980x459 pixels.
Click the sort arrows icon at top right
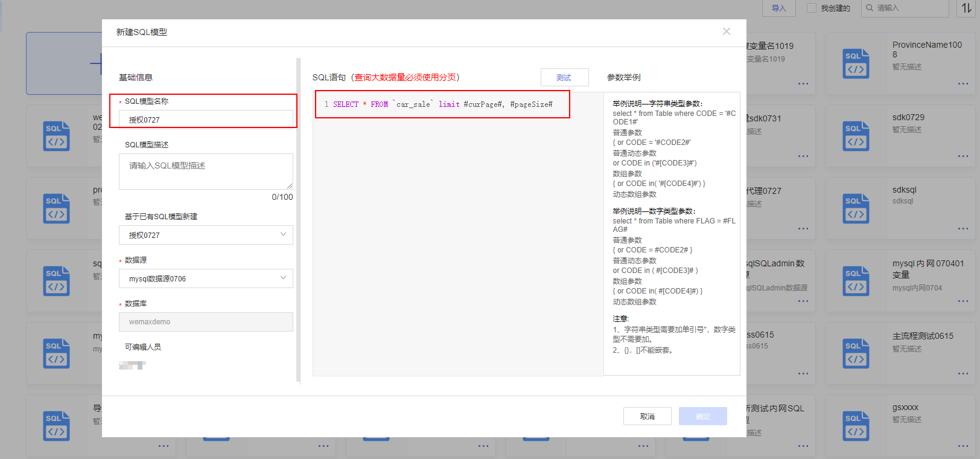pos(967,8)
